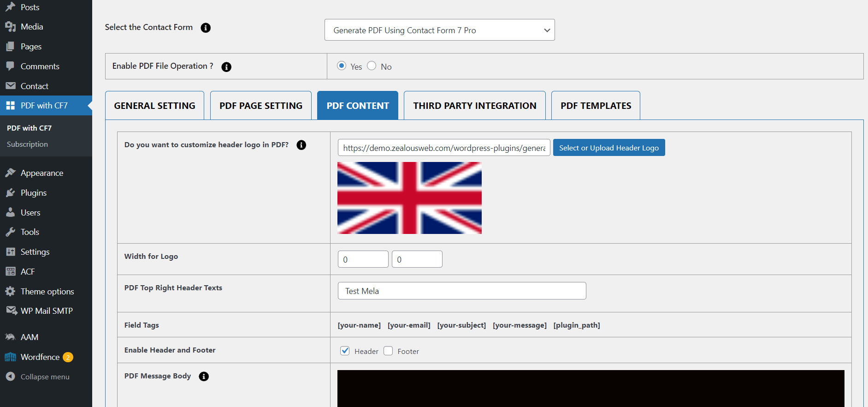This screenshot has height=407, width=868.
Task: Click info icon next to header logo question
Action: [301, 145]
